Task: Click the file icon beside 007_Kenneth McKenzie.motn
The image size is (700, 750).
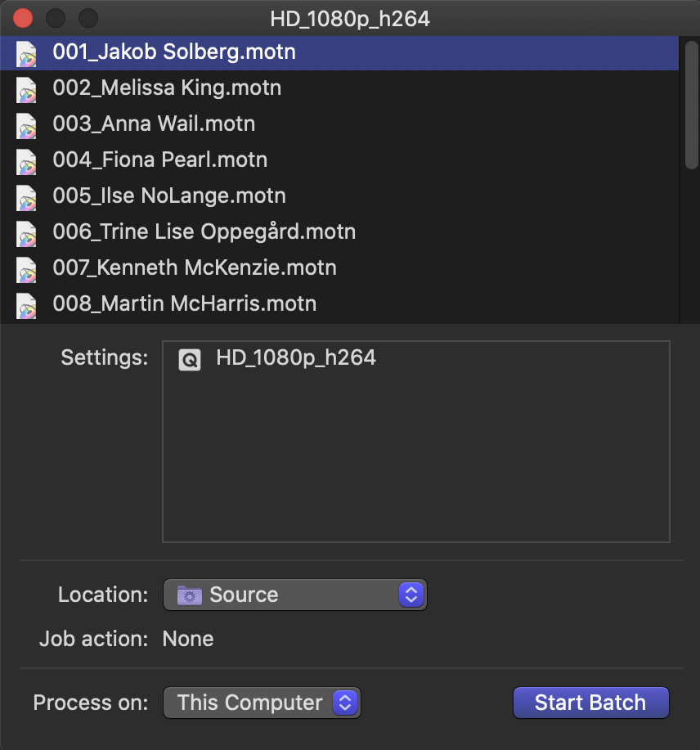Action: (x=26, y=269)
